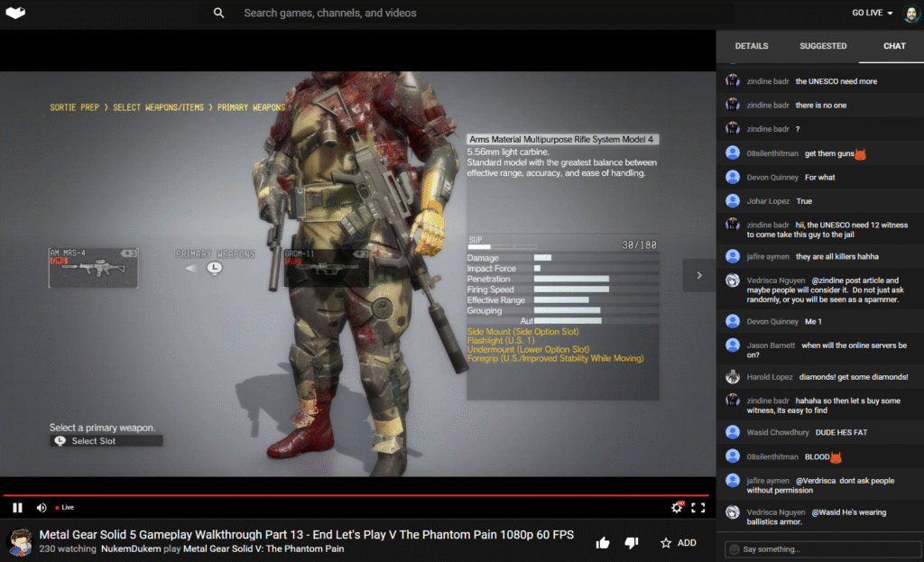Expand the GO LIVE dropdown

click(873, 13)
